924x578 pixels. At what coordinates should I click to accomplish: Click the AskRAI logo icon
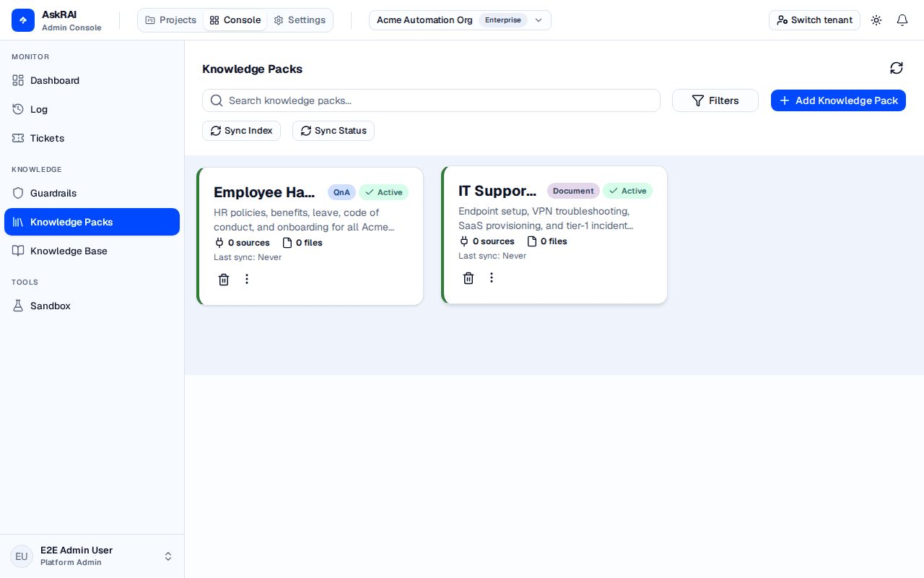[23, 20]
